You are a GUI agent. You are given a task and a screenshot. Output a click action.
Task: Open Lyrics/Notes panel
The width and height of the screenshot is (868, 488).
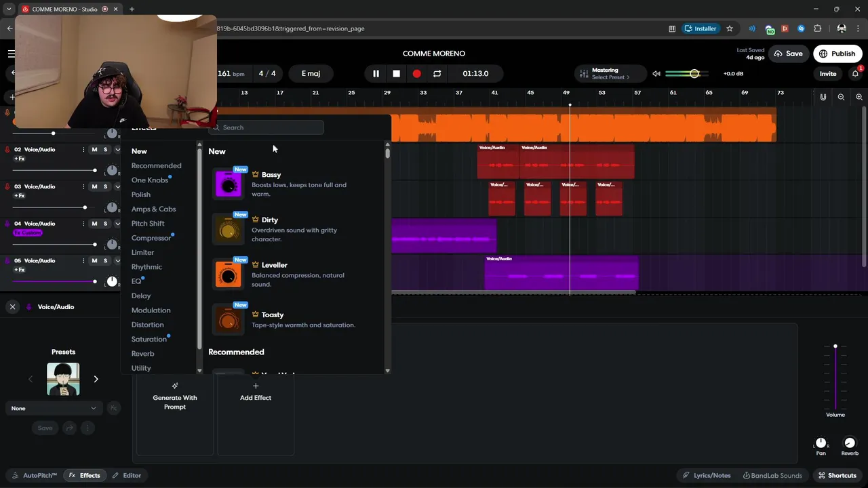pos(707,475)
